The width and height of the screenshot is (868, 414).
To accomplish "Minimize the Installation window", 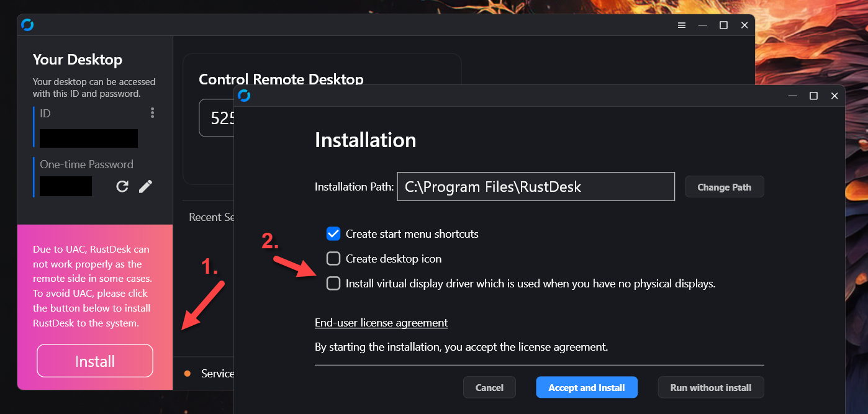I will [793, 96].
